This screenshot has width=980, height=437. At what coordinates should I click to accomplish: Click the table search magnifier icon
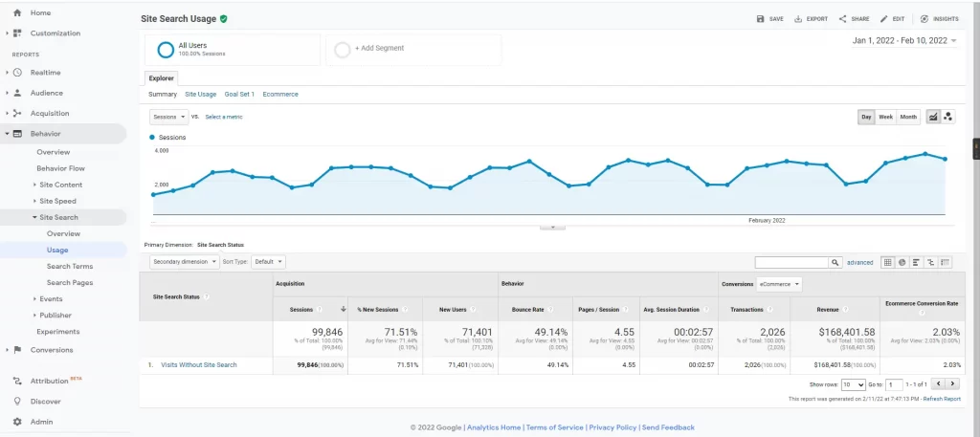point(835,262)
